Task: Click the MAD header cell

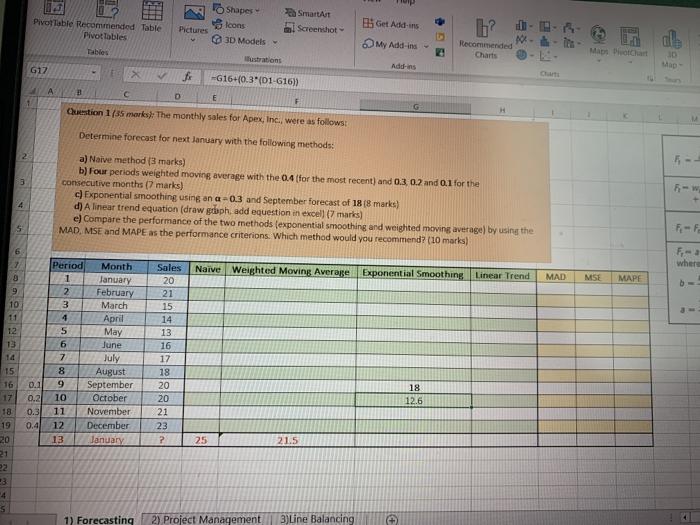Action: (x=556, y=277)
